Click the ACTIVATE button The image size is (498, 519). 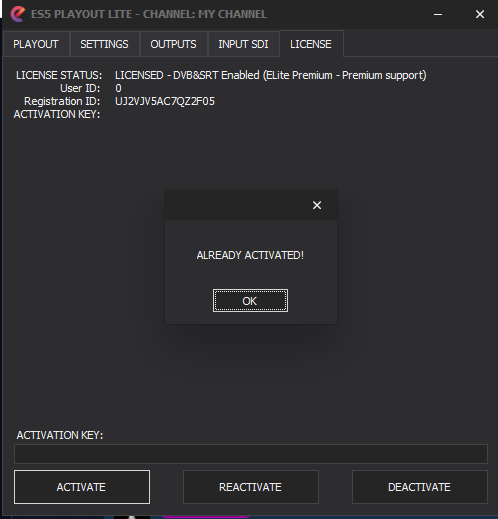coord(82,487)
